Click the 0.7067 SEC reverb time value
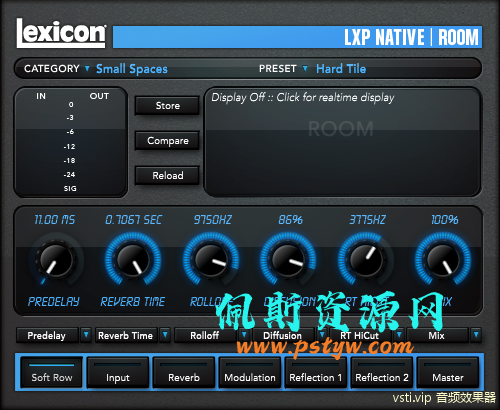Viewport: 500px width, 410px height. 133,220
